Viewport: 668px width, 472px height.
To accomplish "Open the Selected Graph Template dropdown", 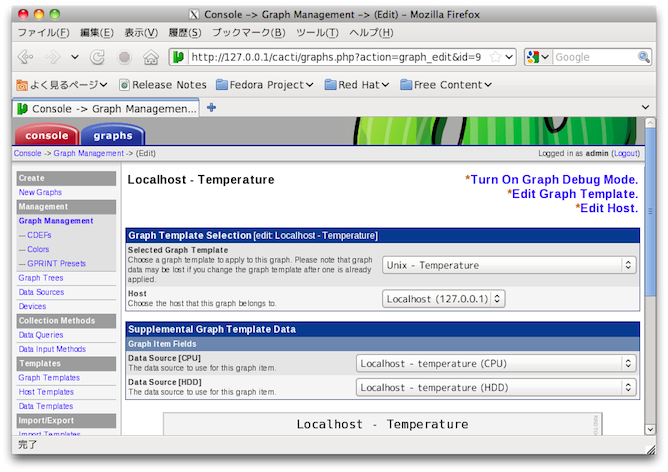I will tap(509, 265).
